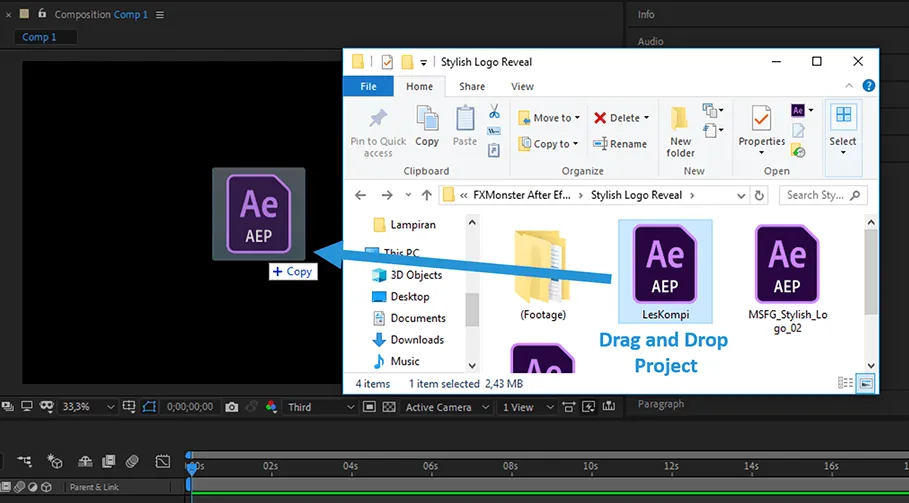
Task: Open the Move to dropdown
Action: pyautogui.click(x=549, y=118)
